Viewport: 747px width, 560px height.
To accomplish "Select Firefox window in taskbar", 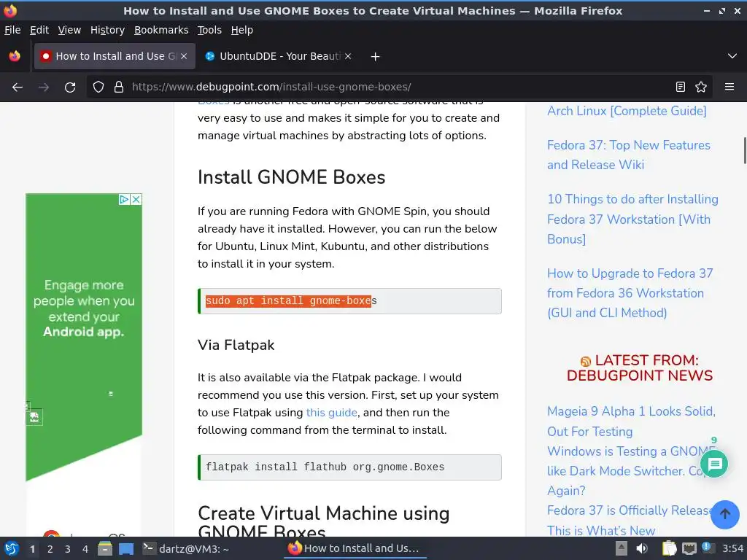I will 355,548.
